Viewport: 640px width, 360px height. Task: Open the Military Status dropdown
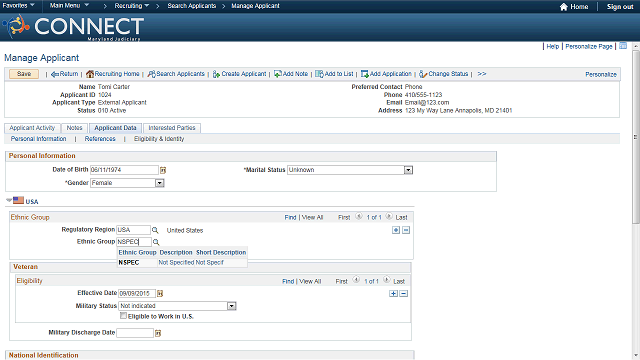click(x=231, y=306)
